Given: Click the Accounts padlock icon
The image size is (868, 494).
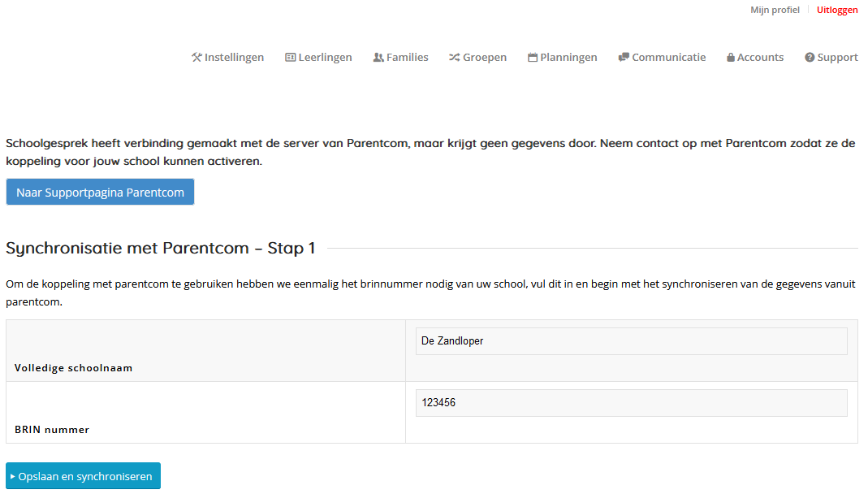Looking at the screenshot, I should [x=729, y=57].
